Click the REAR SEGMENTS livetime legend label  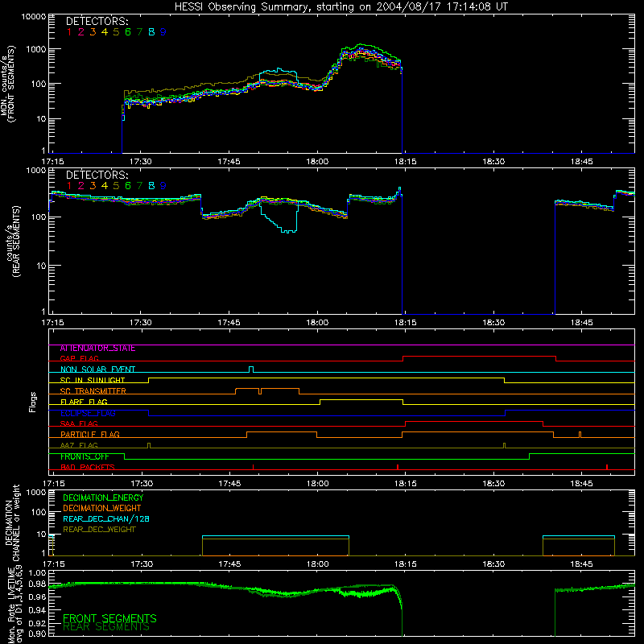(106, 627)
